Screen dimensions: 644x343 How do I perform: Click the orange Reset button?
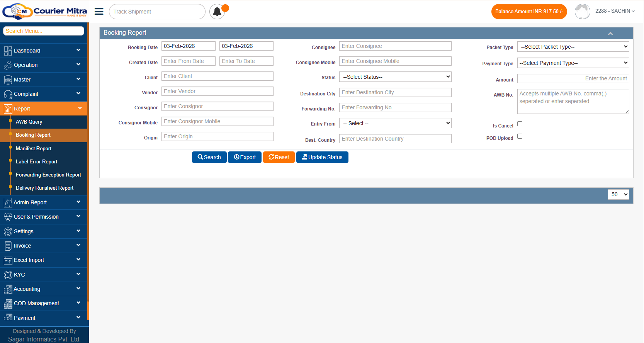point(279,157)
